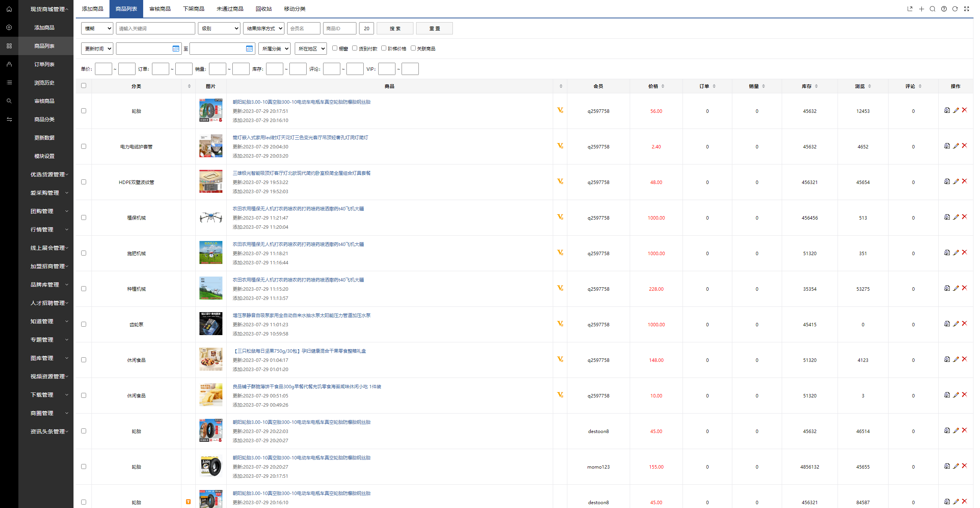Click the refresh icon in top-right toolbar
Image resolution: width=980 pixels, height=508 pixels.
(x=955, y=9)
